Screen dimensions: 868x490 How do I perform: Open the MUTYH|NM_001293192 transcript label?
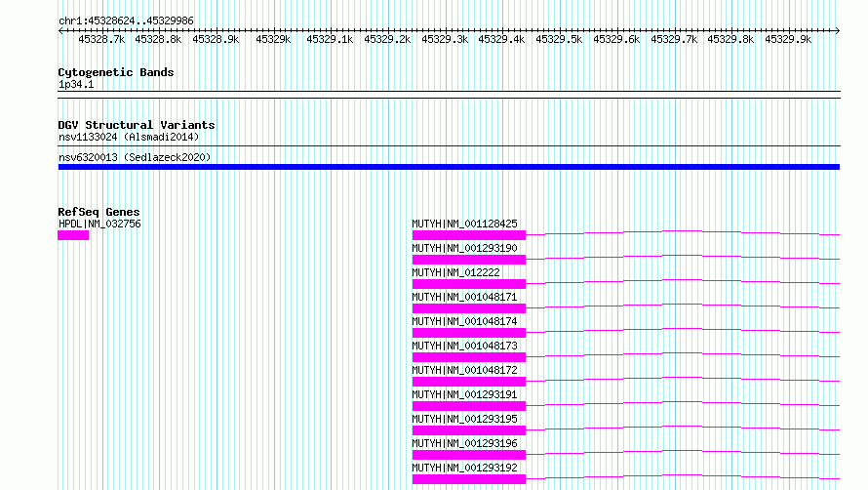pyautogui.click(x=464, y=468)
